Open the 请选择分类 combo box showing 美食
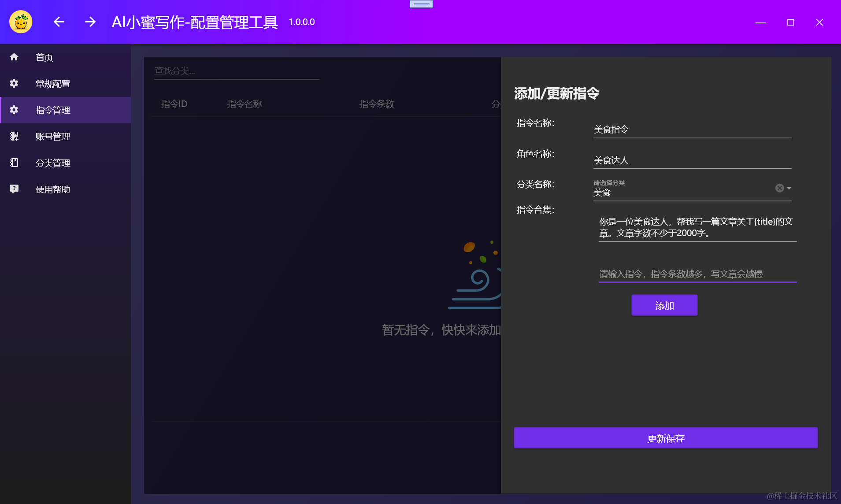Viewport: 841px width, 504px height. point(692,189)
